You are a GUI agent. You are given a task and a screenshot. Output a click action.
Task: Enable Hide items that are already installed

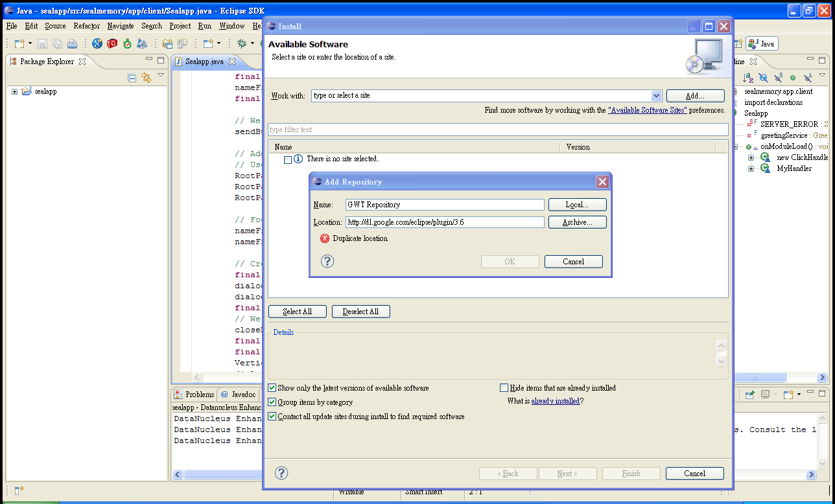504,387
